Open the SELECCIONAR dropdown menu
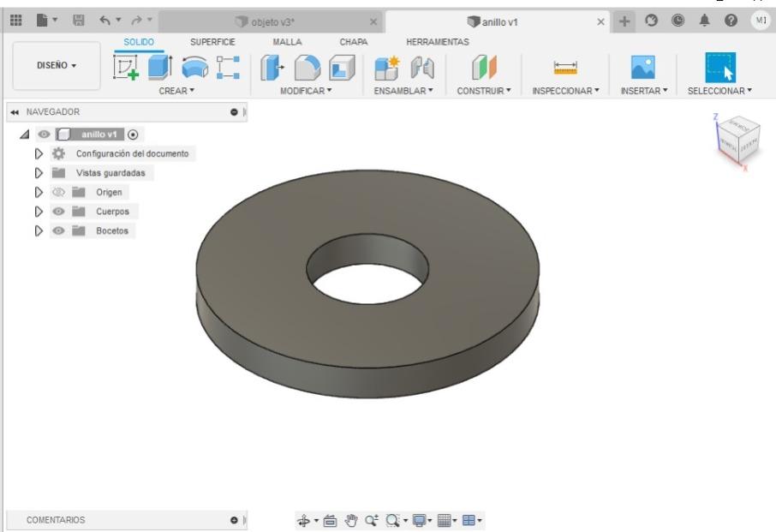This screenshot has width=776, height=532. coord(719,91)
